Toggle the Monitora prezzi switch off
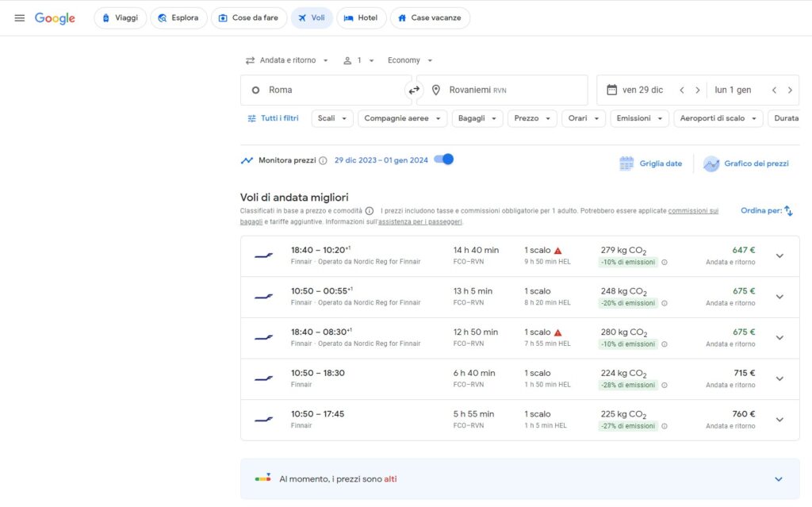 (x=444, y=159)
